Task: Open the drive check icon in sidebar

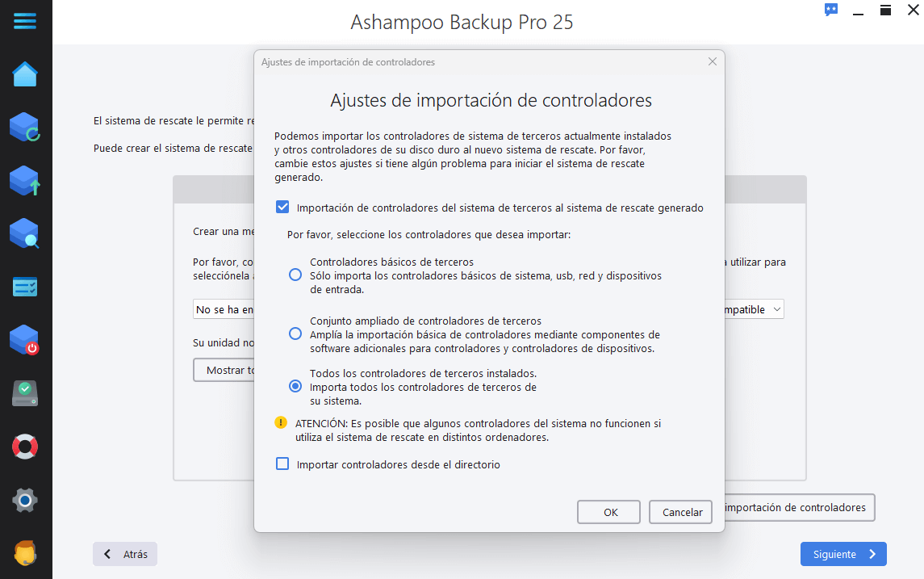Action: [x=25, y=393]
